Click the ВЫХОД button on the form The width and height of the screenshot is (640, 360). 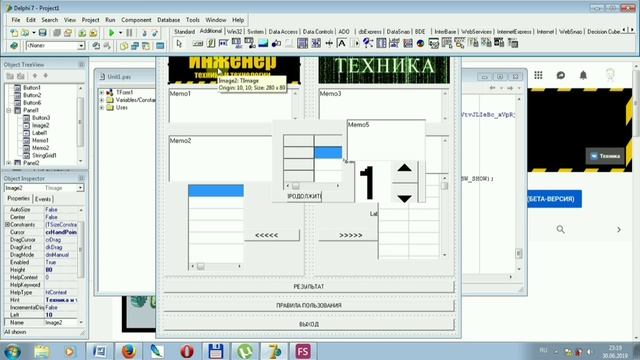pyautogui.click(x=309, y=324)
